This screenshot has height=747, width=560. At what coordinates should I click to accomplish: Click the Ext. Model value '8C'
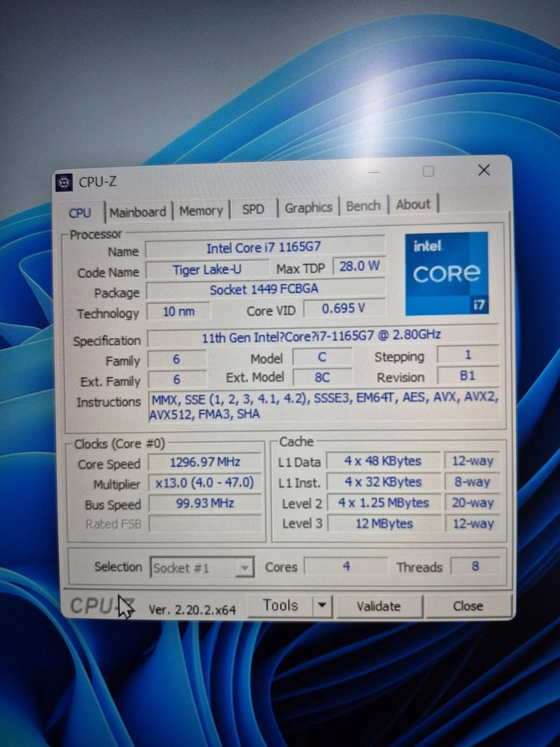coord(323,378)
